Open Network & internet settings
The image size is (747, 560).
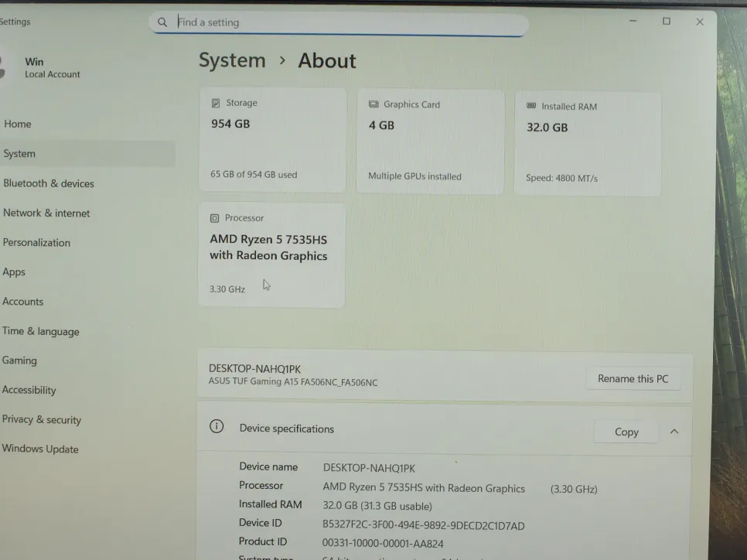(46, 213)
